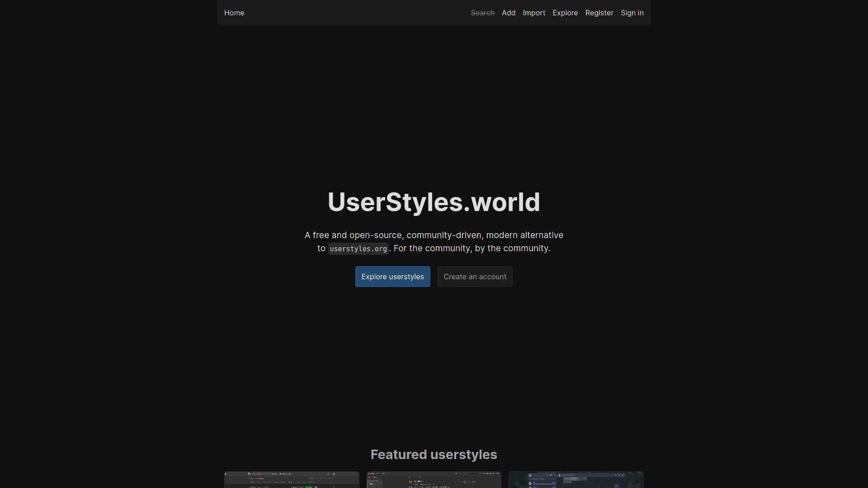Open the third featured userstyle thumbnail

click(576, 480)
